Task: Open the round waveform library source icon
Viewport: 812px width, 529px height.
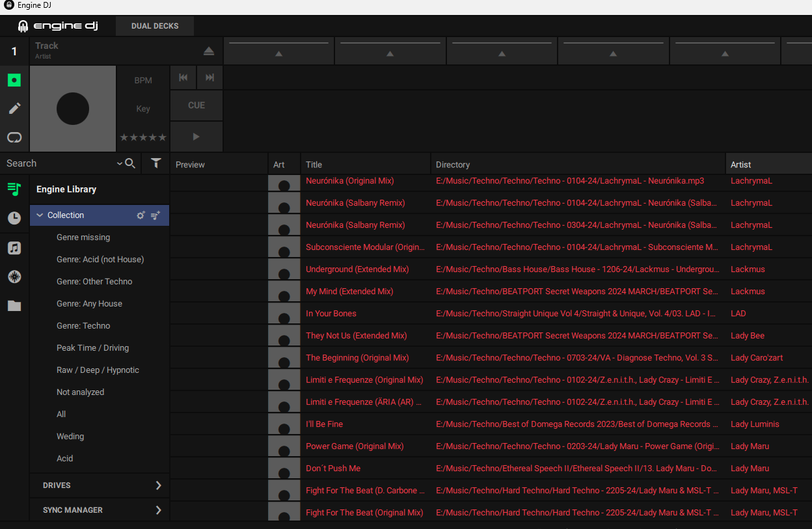Action: click(x=14, y=277)
